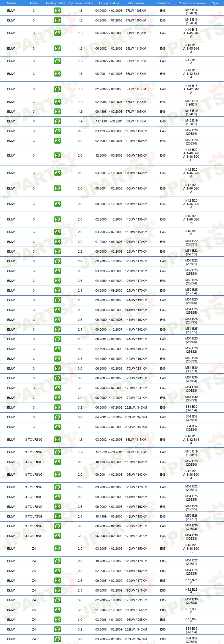This screenshot has width=224, height=644.
Task: Click fuel icon in 265kW / 360KM row
Action: 57,427
